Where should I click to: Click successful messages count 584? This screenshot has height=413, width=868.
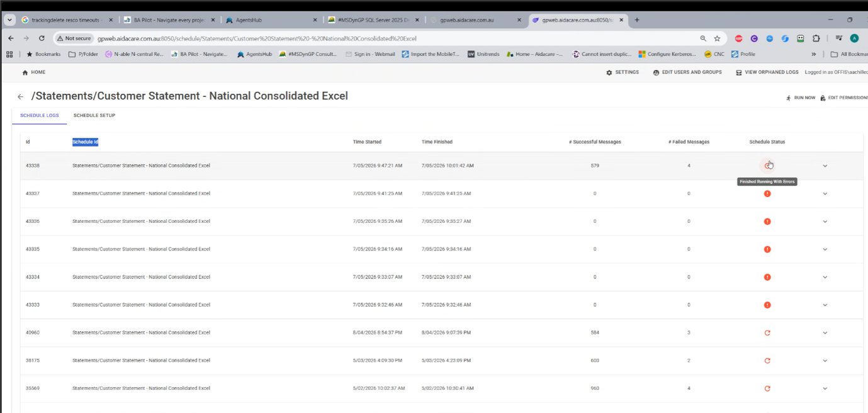click(x=595, y=332)
